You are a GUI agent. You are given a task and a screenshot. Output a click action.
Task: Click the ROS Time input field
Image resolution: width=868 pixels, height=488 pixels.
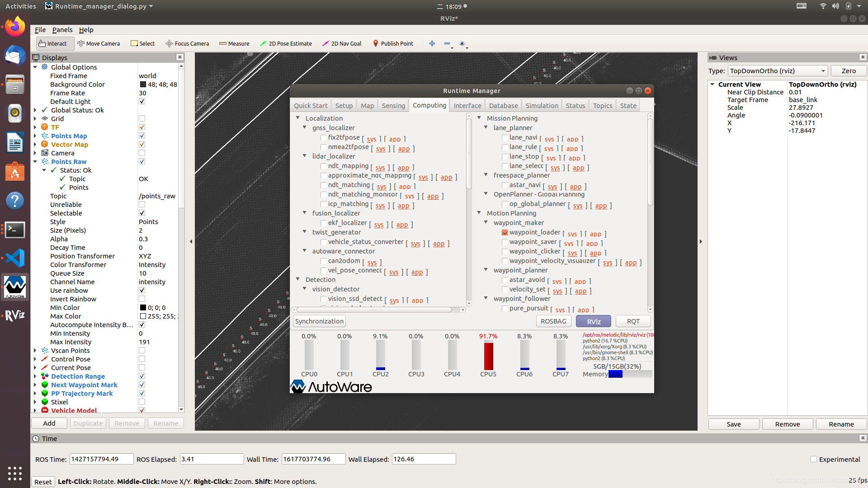coord(101,459)
